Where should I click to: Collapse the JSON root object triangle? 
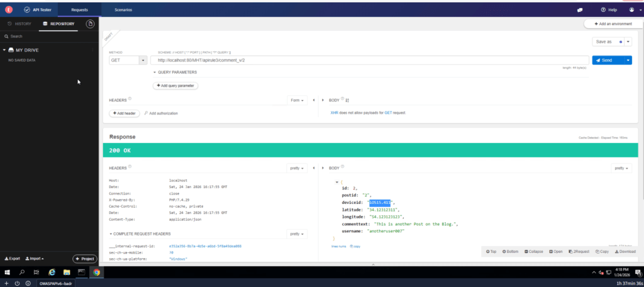point(337,182)
